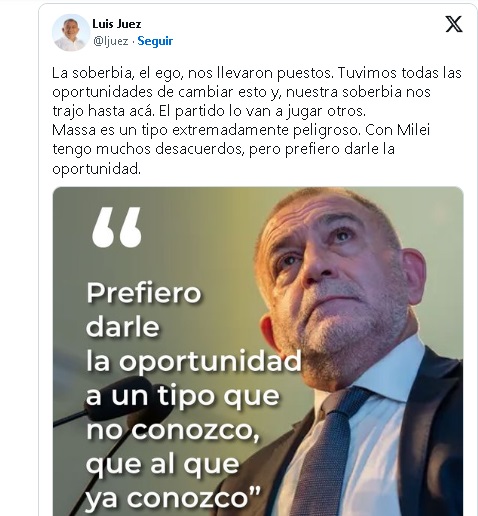Viewport: 478px width, 516px height.
Task: Click the tweet line starting 'La soberbia, el ego'
Action: (x=257, y=73)
